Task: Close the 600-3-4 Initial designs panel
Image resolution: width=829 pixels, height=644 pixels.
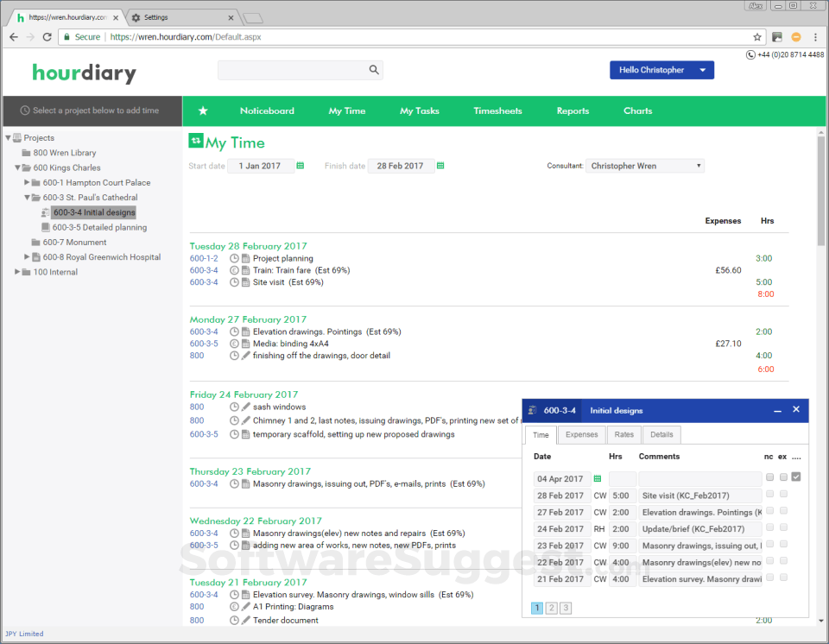Action: click(x=796, y=409)
